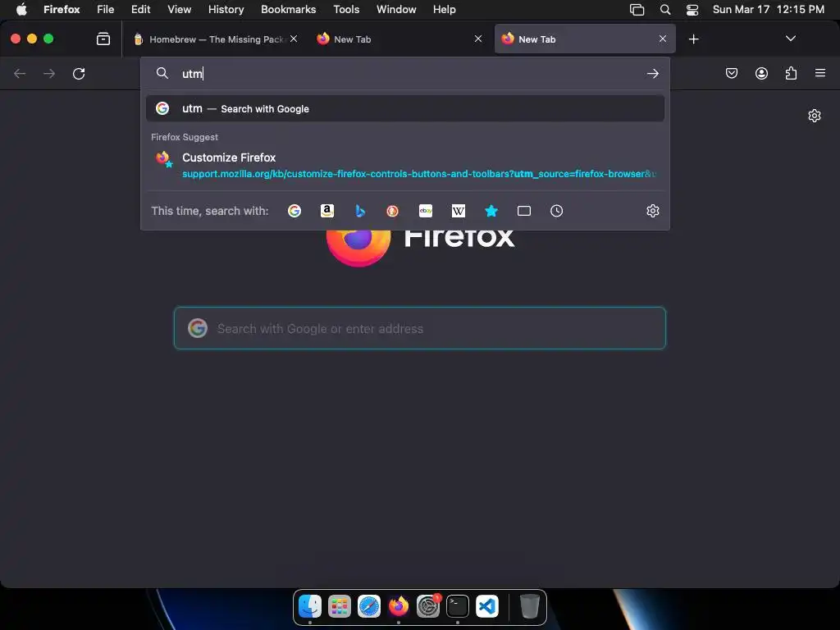This screenshot has height=630, width=840.
Task: Open Visual Studio Code from Dock
Action: point(487,606)
